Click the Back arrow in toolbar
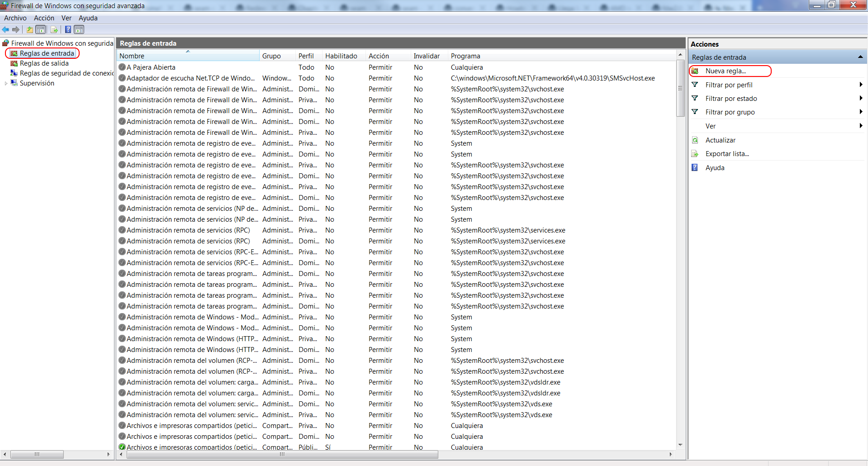868x466 pixels. (x=5, y=30)
